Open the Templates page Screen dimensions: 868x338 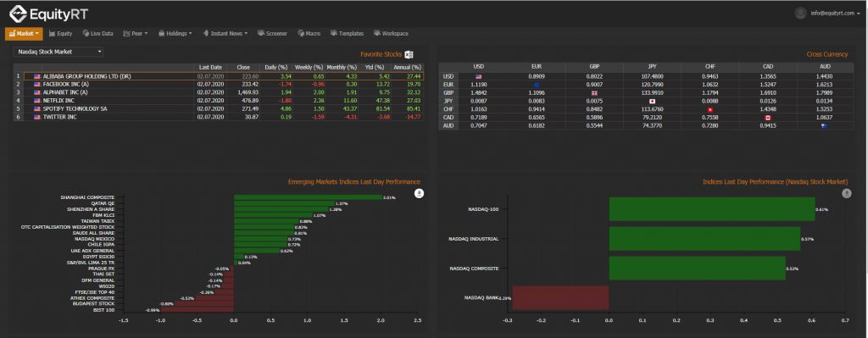(x=347, y=34)
